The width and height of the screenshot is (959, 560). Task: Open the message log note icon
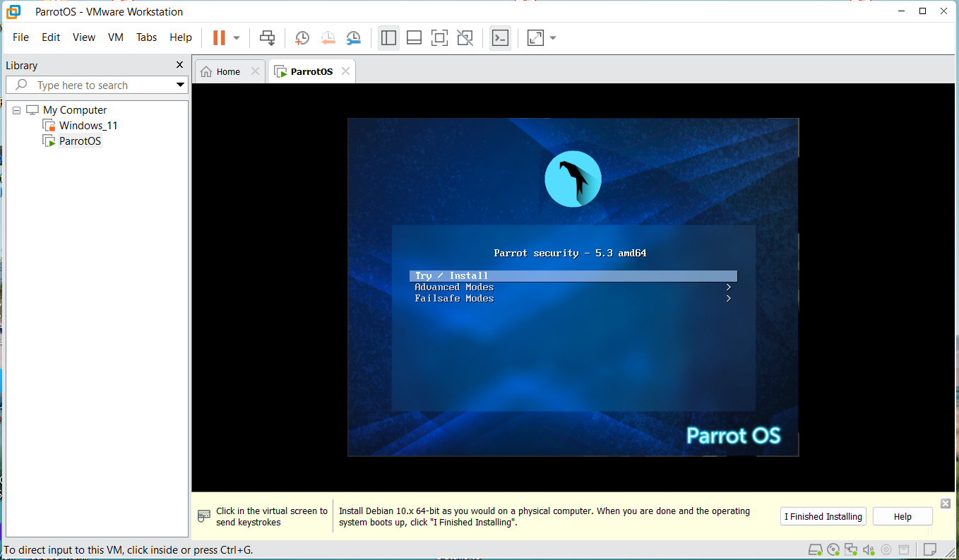[930, 549]
